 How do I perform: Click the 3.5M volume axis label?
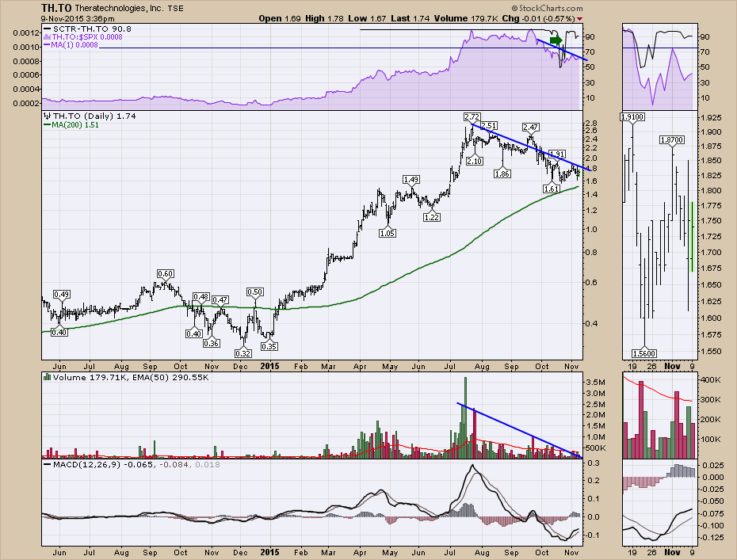pos(595,382)
